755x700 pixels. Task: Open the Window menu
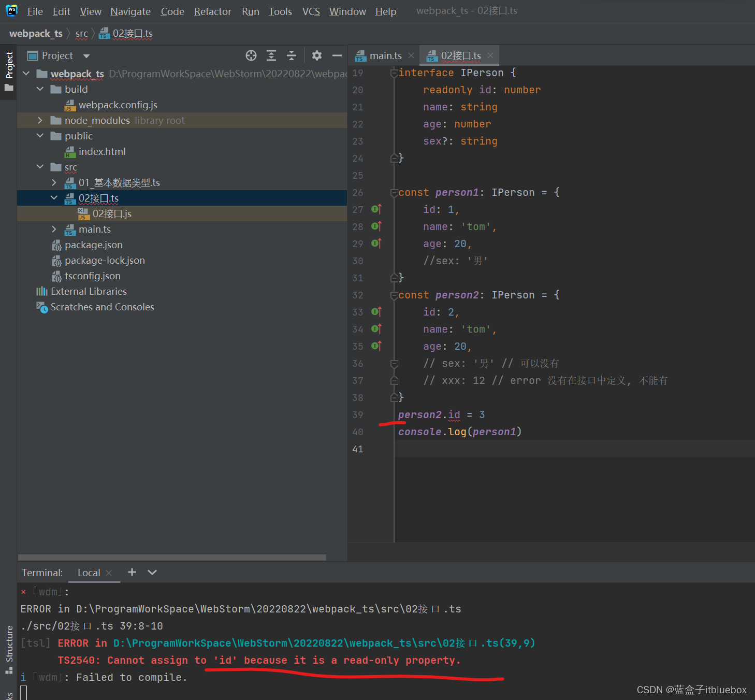(347, 11)
